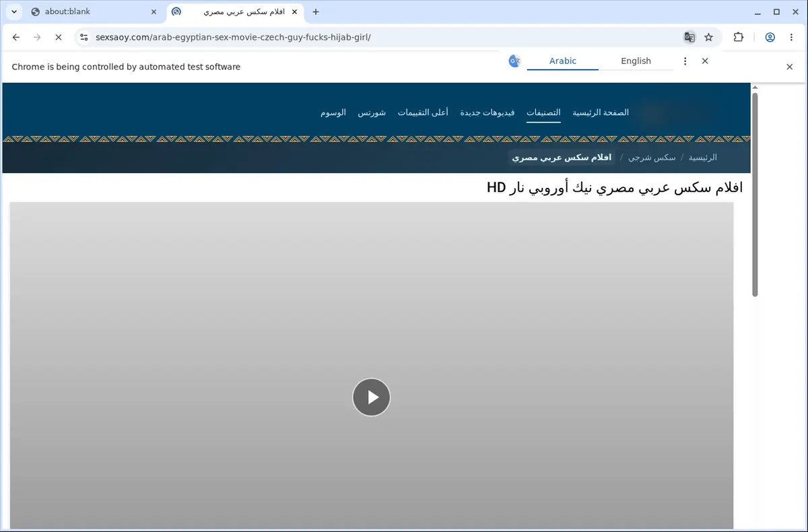Click the translate page icon
Viewport: 808px width, 532px height.
[x=689, y=38]
